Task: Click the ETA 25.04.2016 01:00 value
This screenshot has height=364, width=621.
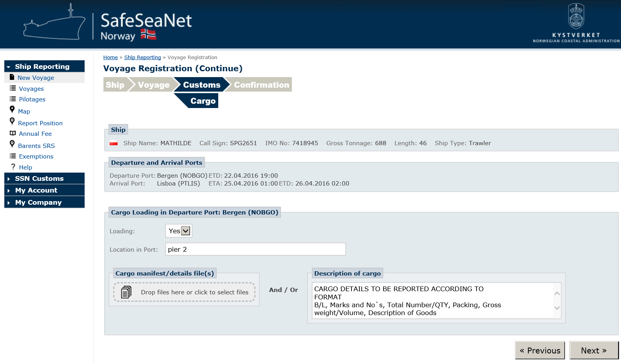Action: [x=251, y=184]
